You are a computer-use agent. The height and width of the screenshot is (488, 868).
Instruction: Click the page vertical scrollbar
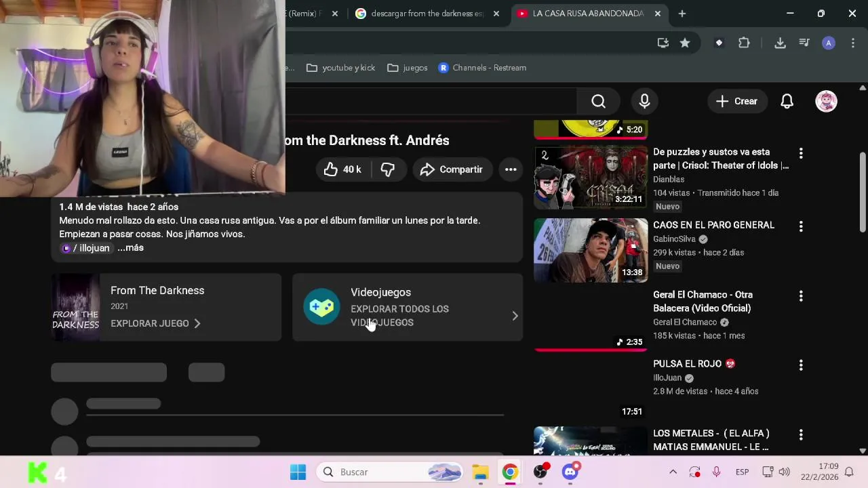coord(863,193)
